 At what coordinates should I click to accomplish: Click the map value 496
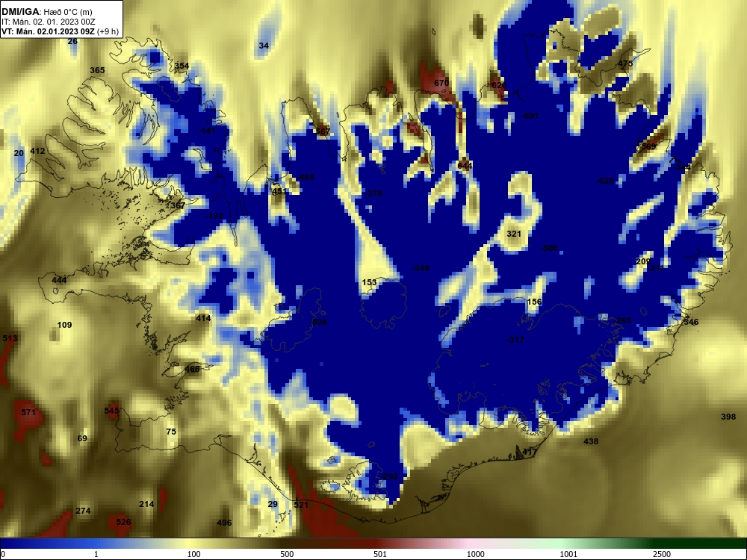coord(224,523)
